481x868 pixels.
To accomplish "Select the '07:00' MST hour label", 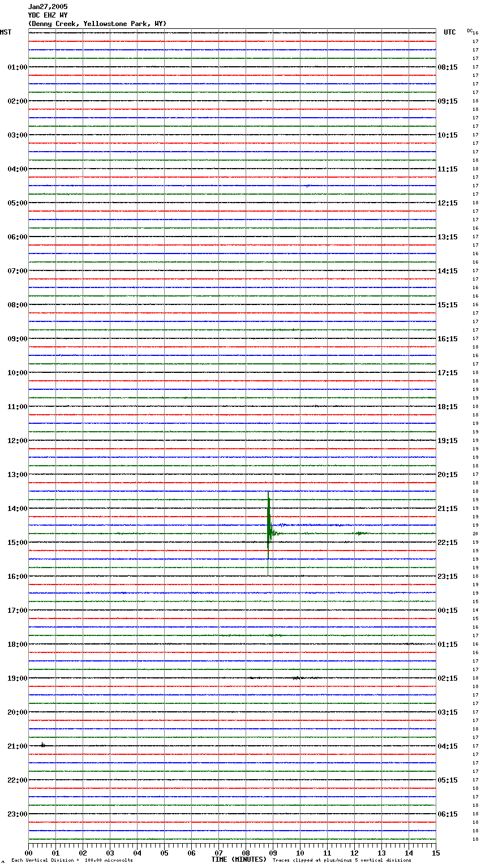I will click(x=18, y=271).
